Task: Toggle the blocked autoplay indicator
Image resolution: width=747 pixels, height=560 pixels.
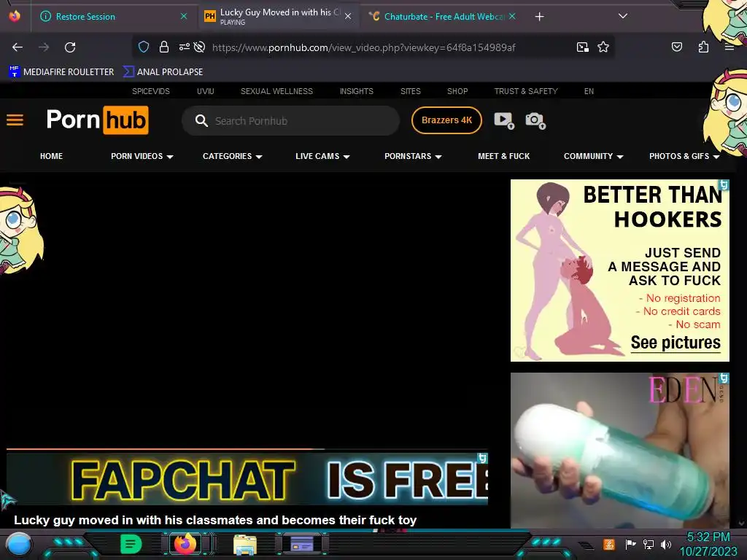Action: [200, 47]
